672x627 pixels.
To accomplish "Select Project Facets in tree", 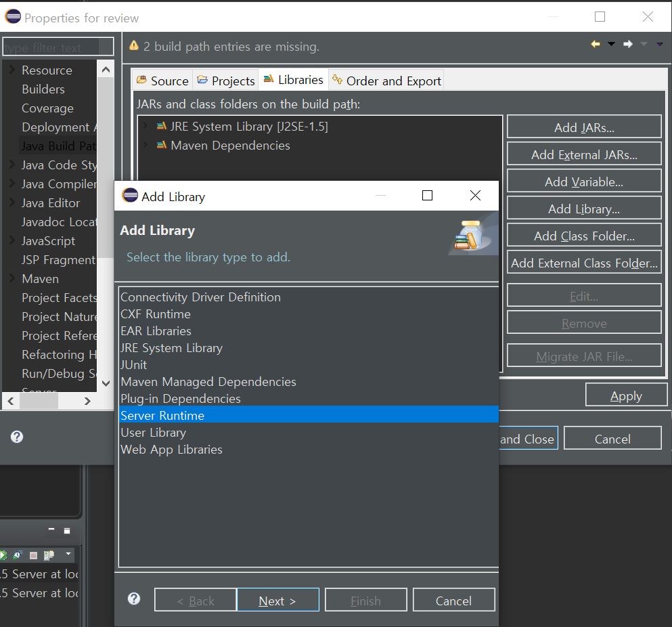I will 59,297.
